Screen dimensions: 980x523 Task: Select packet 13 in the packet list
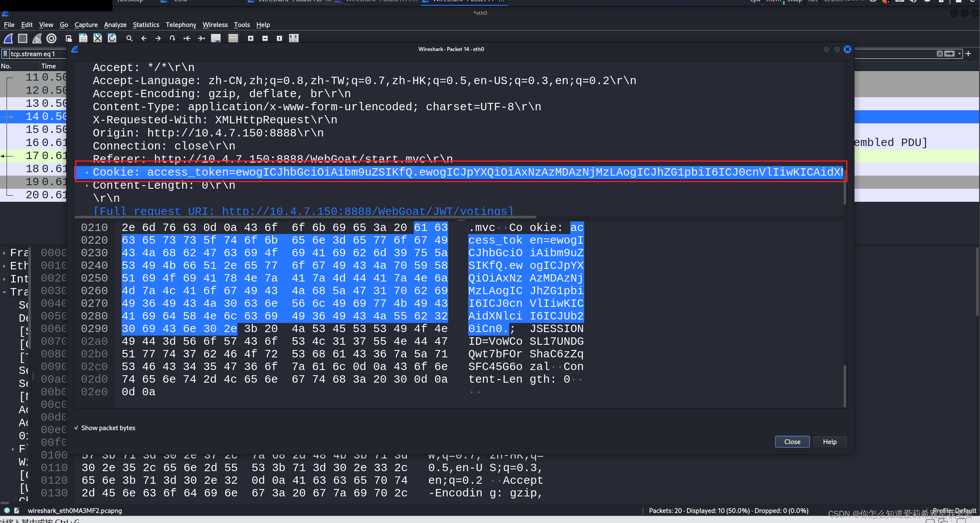pos(34,103)
